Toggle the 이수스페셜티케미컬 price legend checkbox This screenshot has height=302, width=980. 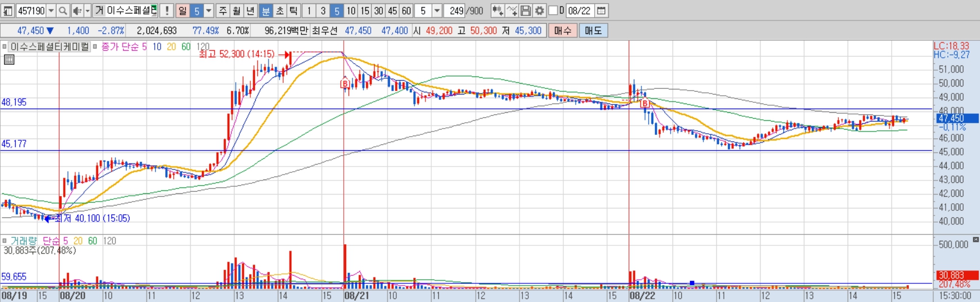coord(4,46)
